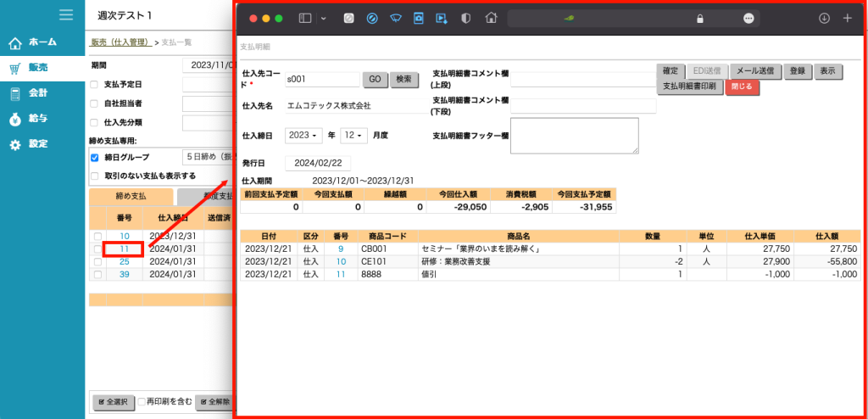Select the checkbox for row number 10
868x419 pixels.
97,237
